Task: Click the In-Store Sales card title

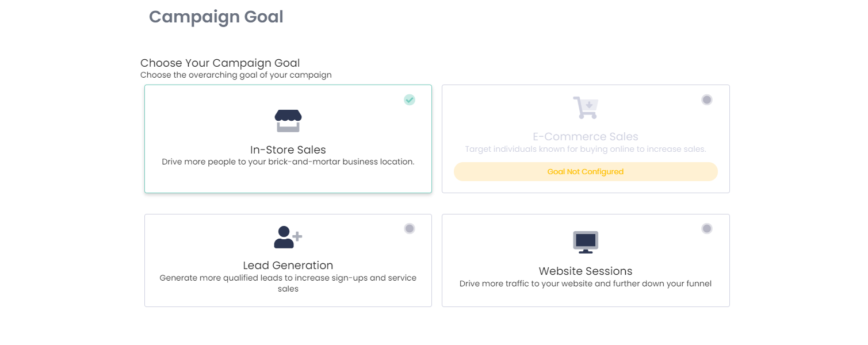Action: pyautogui.click(x=288, y=150)
